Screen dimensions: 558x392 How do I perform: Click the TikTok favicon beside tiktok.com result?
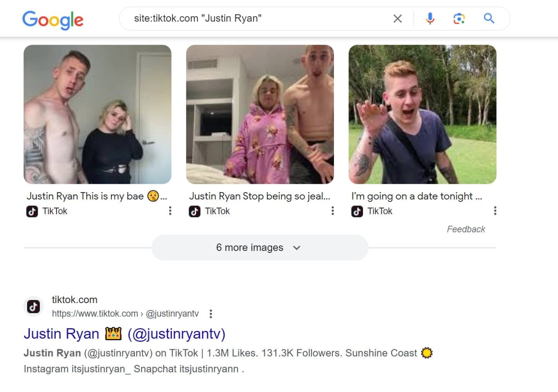coord(33,306)
